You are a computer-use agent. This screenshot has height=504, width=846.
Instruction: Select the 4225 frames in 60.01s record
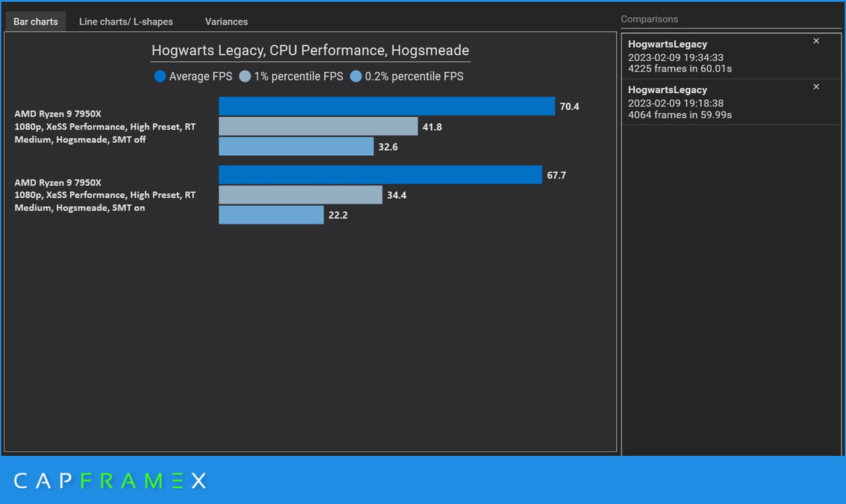click(731, 56)
